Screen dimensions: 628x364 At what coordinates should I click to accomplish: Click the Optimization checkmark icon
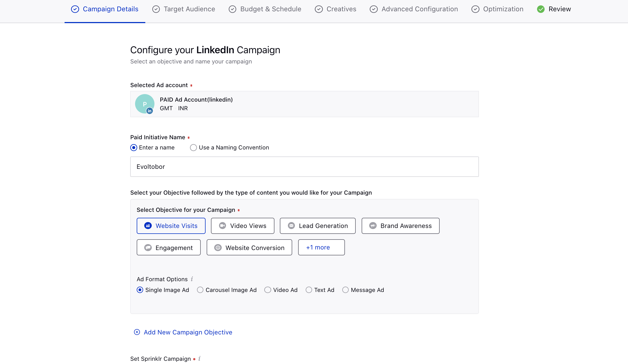(x=475, y=9)
